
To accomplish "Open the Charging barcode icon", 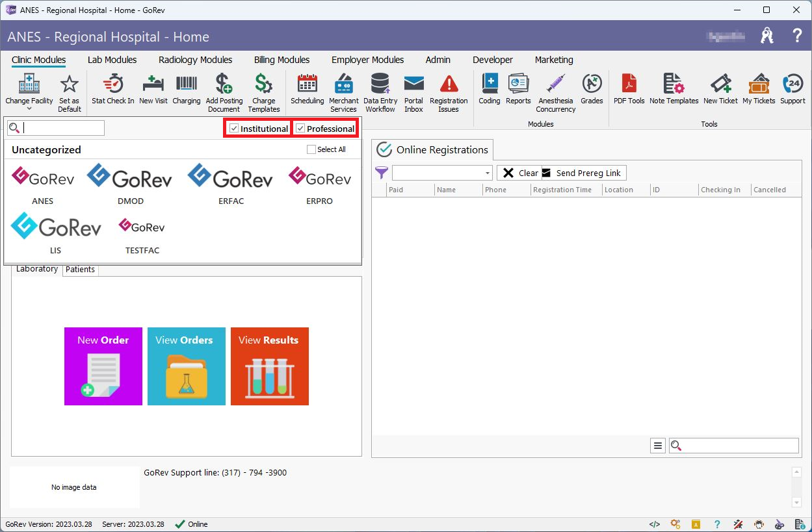I will (187, 84).
